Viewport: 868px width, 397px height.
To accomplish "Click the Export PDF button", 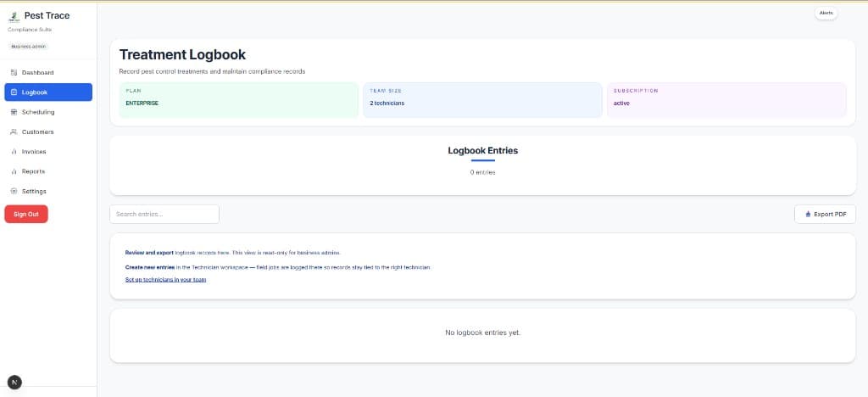I will (825, 215).
